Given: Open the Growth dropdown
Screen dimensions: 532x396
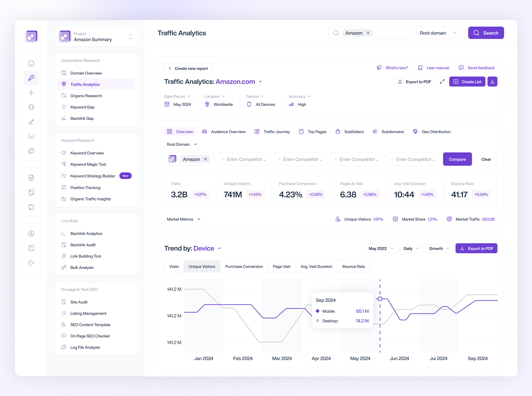Looking at the screenshot, I should click(x=439, y=248).
